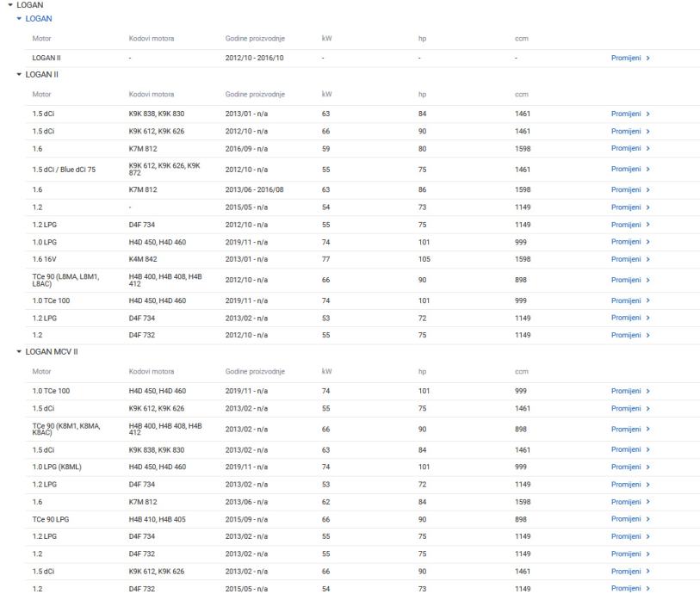
Task: Select the engine codes 'H4B 410, H4B 405'
Action: [x=158, y=519]
